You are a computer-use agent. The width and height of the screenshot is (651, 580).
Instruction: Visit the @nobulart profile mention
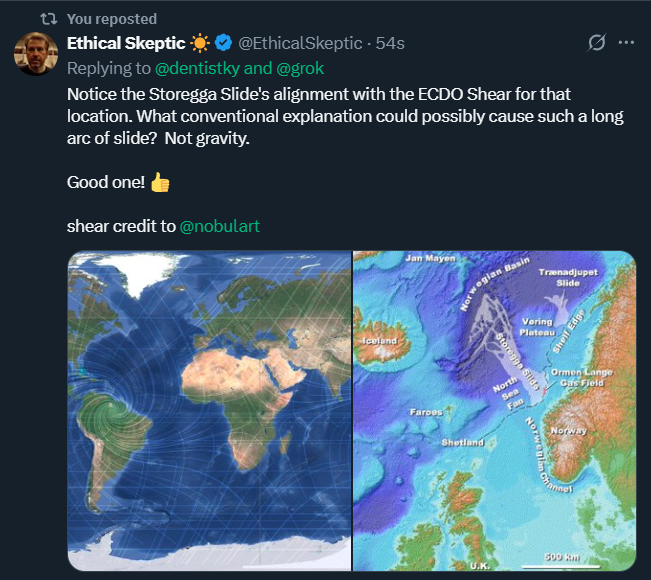(x=219, y=225)
